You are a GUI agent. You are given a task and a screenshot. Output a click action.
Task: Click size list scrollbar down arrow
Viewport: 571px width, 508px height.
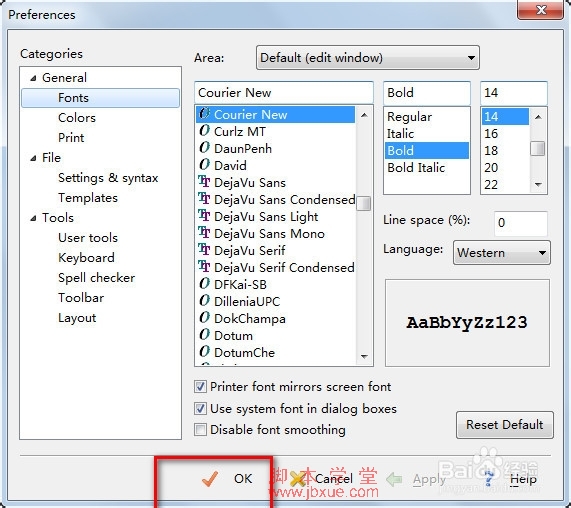[x=538, y=185]
